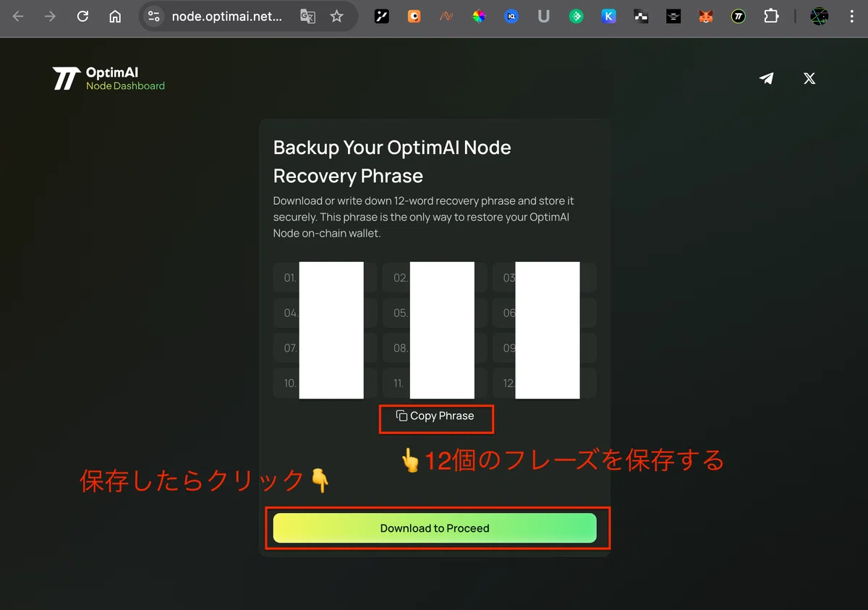
Task: Bookmark this page with the star
Action: click(x=336, y=16)
